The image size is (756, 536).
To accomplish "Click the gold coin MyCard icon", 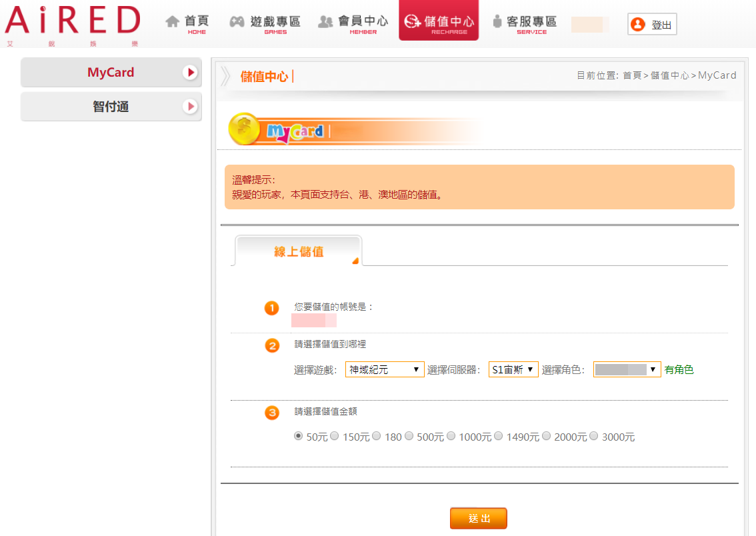I will pyautogui.click(x=244, y=129).
